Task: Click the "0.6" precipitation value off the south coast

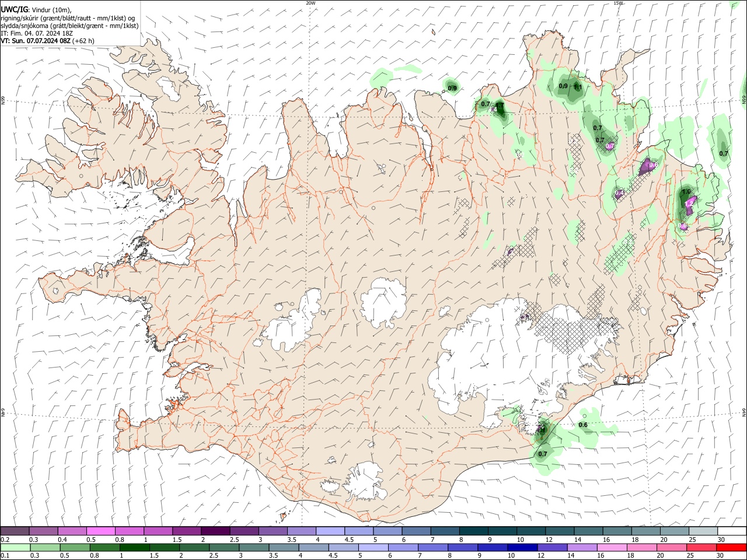Action: point(583,425)
